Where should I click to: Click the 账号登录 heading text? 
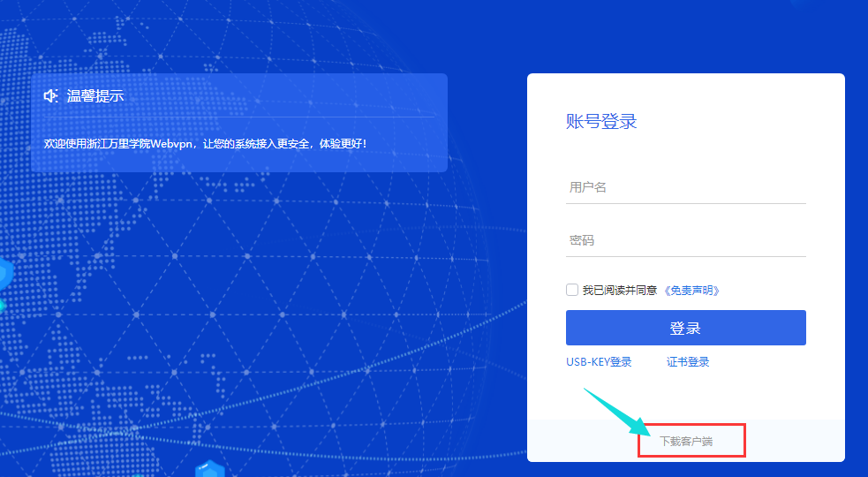click(x=601, y=121)
